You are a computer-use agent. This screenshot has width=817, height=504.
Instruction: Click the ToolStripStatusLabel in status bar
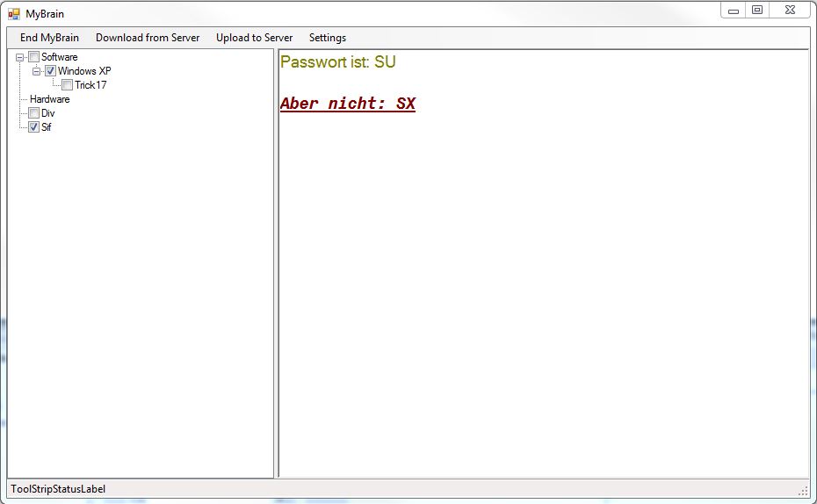(58, 489)
